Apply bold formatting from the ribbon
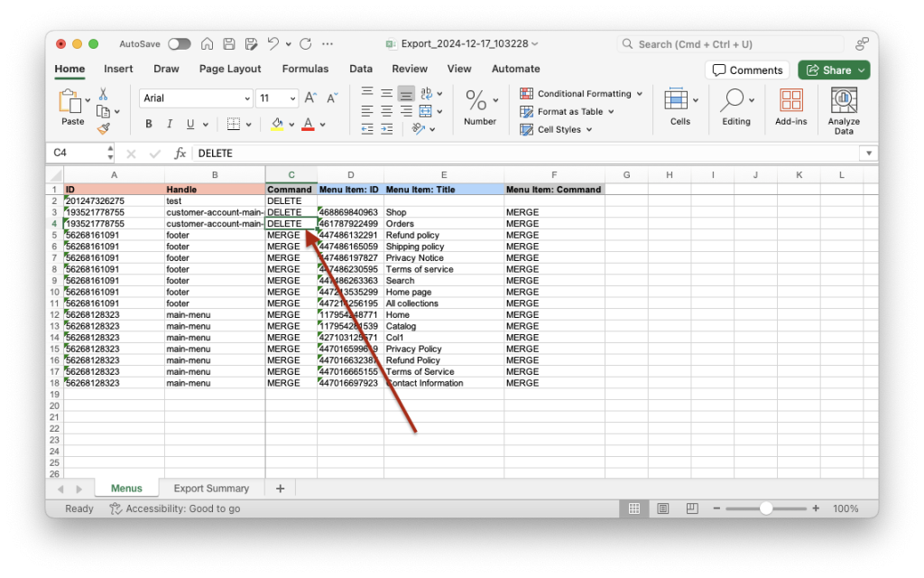924x578 pixels. point(149,124)
